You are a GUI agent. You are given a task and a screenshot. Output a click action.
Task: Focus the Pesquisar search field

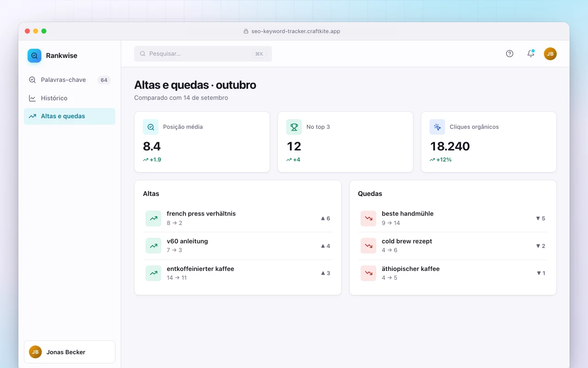point(203,54)
